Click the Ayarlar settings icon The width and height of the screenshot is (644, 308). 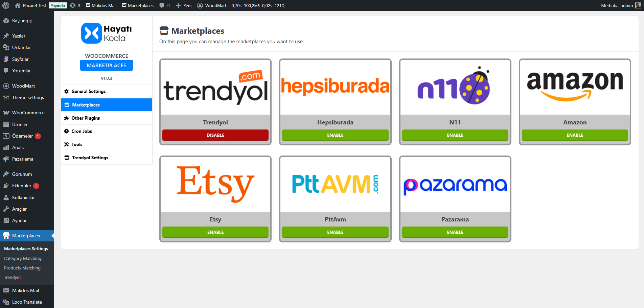pyautogui.click(x=6, y=220)
